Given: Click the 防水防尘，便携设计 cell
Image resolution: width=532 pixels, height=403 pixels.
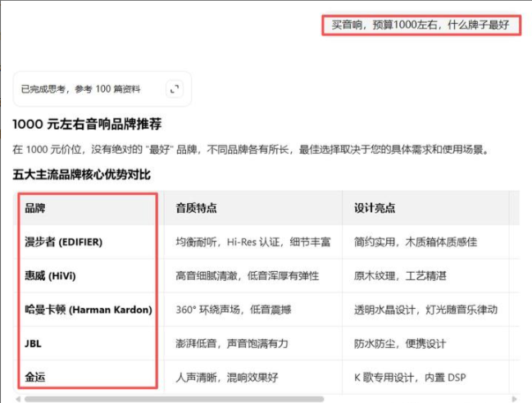Looking at the screenshot, I should pyautogui.click(x=398, y=343).
